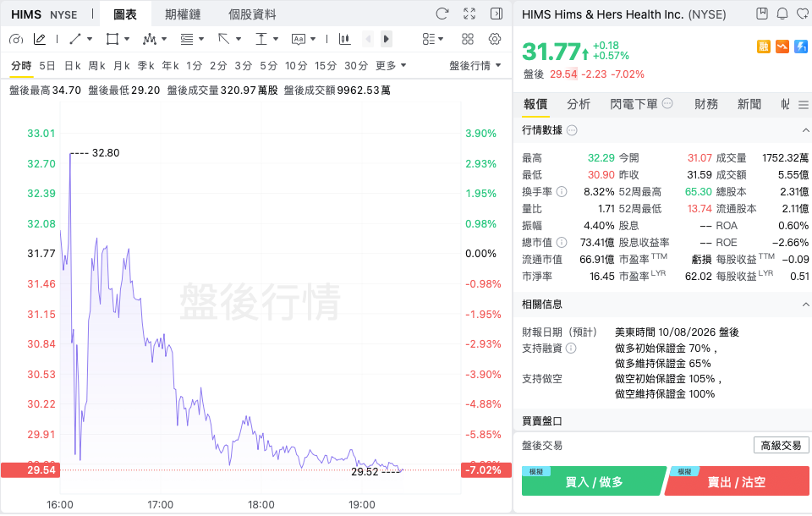Select the 5日 timeframe
The height and width of the screenshot is (516, 812).
click(47, 65)
